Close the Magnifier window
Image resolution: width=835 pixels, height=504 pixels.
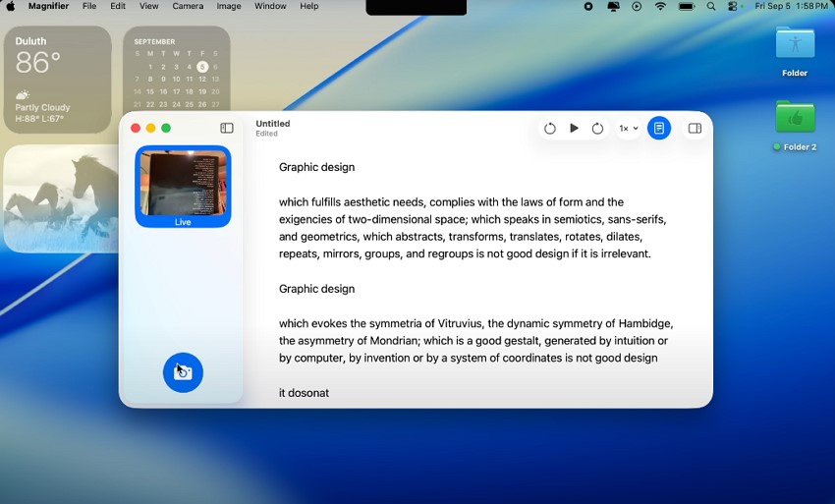click(x=136, y=128)
